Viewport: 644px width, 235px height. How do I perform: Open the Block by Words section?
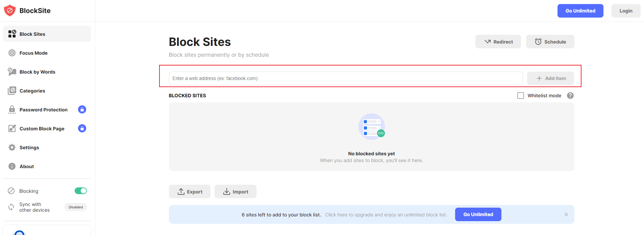click(x=37, y=72)
